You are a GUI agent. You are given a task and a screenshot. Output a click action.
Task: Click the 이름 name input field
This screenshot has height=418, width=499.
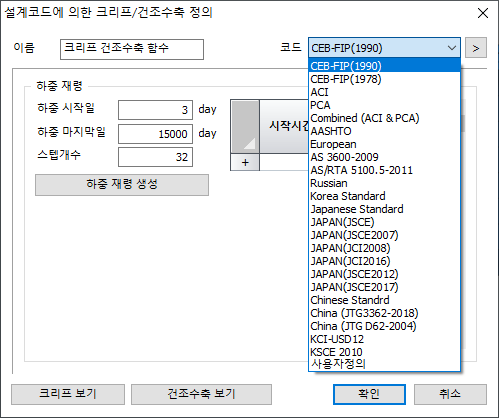132,49
